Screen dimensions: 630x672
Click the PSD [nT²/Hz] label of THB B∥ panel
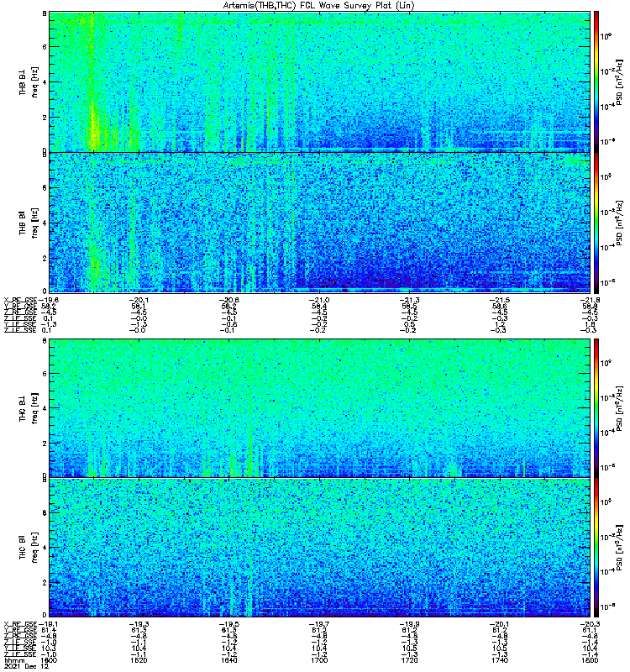tap(620, 223)
